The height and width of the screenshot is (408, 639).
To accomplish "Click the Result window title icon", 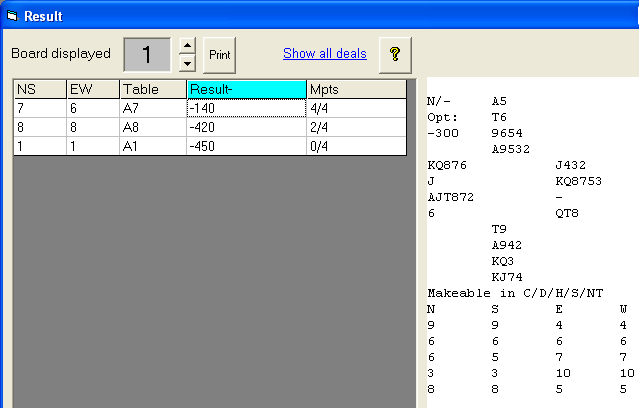I will pos(12,16).
